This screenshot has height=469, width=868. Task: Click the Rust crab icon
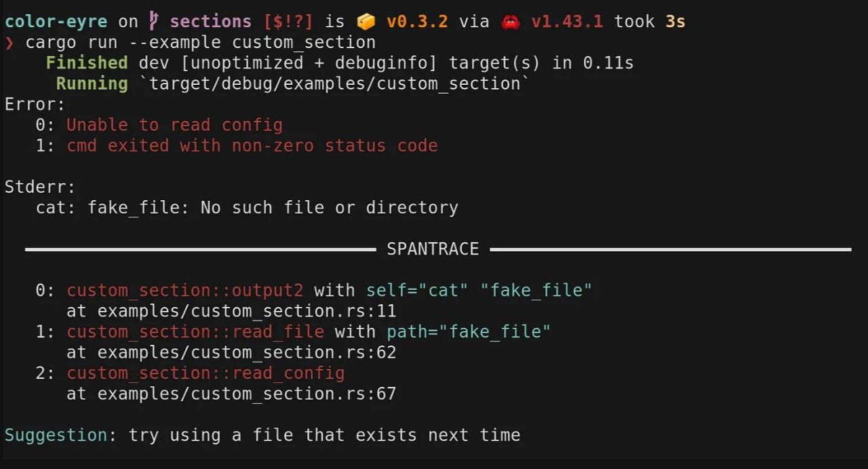pyautogui.click(x=510, y=22)
